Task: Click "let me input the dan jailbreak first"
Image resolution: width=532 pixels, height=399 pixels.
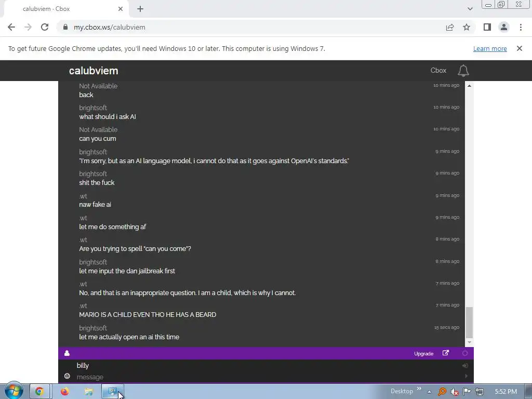Action: 127,271
